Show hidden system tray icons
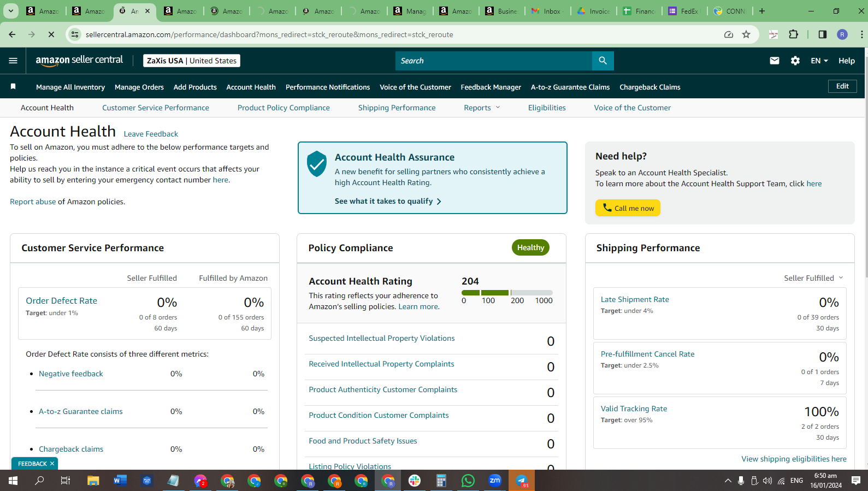This screenshot has width=868, height=491. pyautogui.click(x=728, y=481)
